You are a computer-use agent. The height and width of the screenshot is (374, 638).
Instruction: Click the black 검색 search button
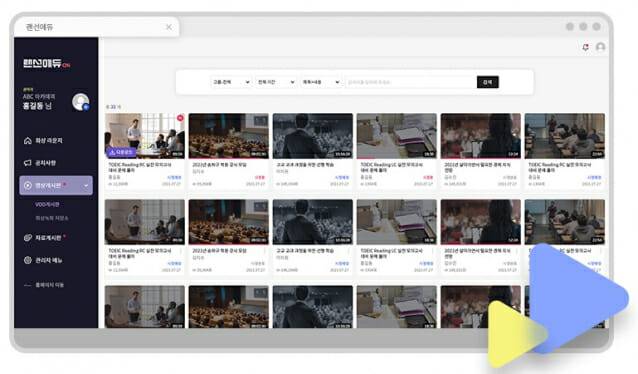[487, 82]
